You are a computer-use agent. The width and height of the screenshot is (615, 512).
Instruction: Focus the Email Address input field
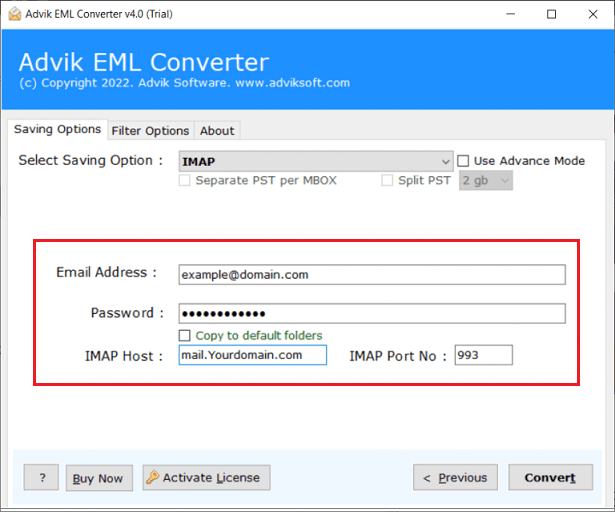tap(372, 275)
